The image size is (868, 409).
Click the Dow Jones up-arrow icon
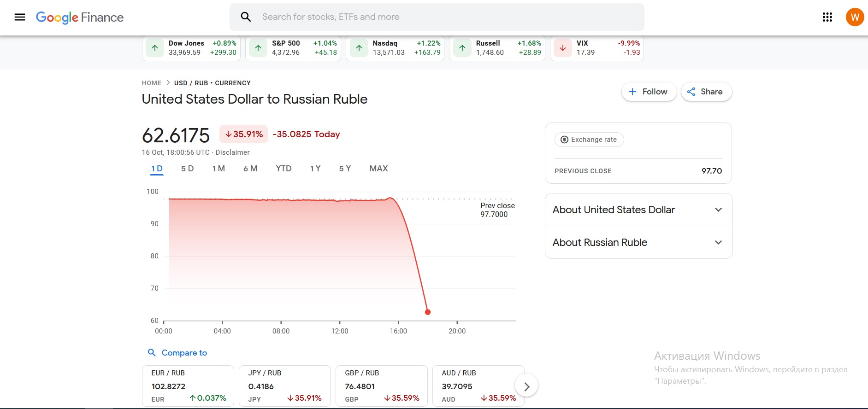pos(155,48)
